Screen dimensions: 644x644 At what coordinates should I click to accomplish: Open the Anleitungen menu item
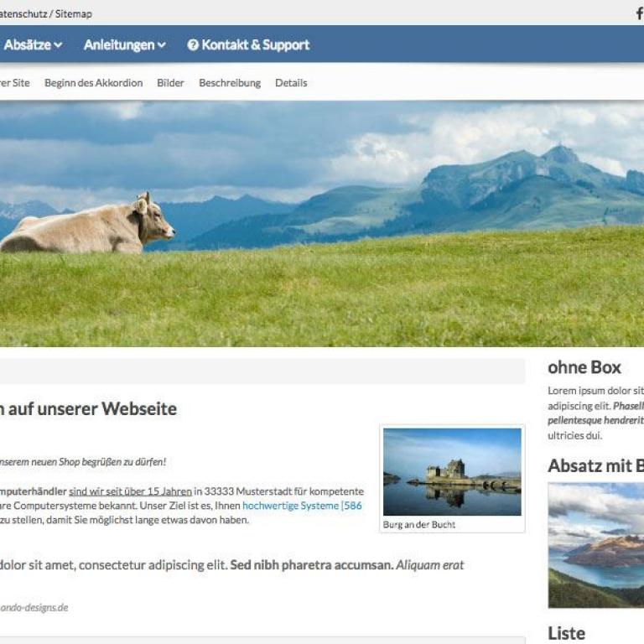(124, 44)
